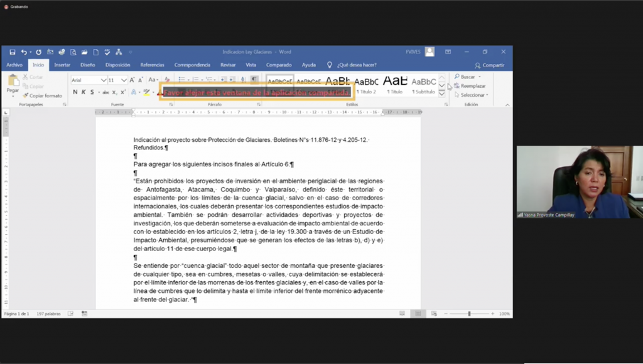The height and width of the screenshot is (364, 643).
Task: Switch to the Insertar tab
Action: tap(62, 65)
